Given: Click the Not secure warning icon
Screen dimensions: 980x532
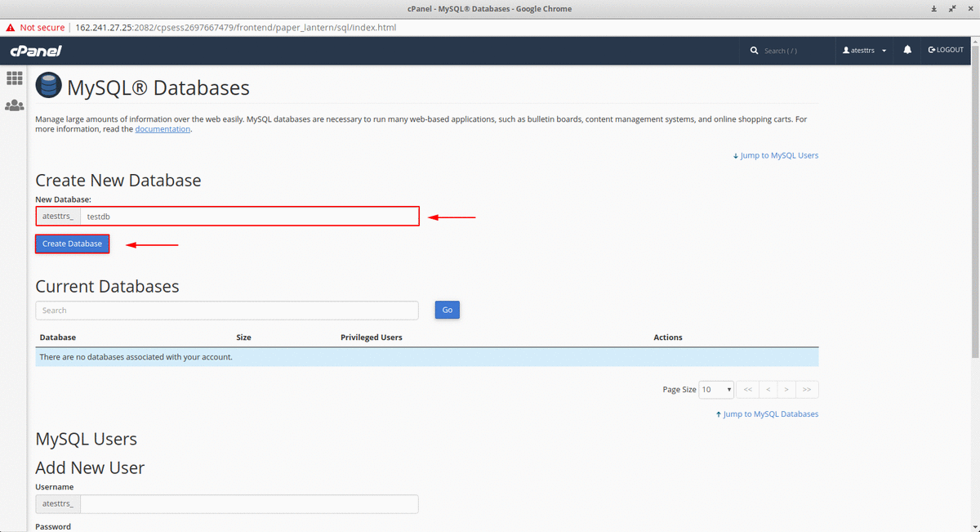Looking at the screenshot, I should [10, 27].
